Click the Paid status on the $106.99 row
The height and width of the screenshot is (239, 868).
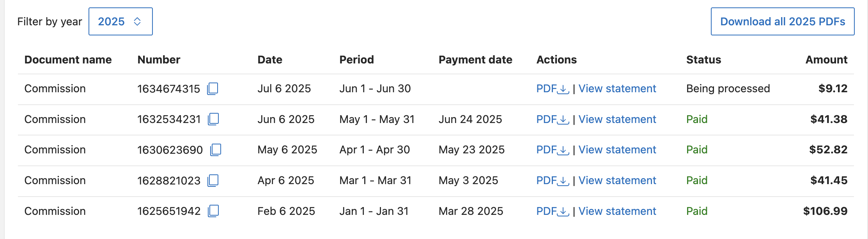tap(696, 211)
